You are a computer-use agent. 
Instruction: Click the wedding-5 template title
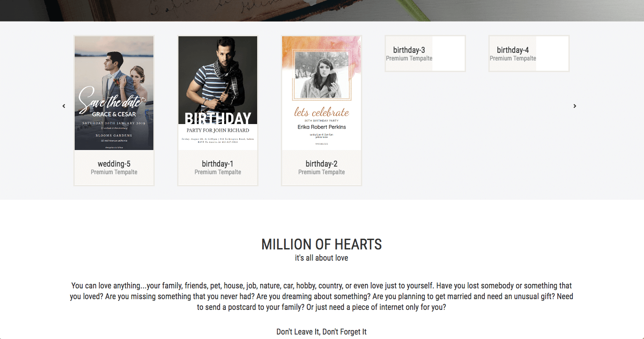click(x=114, y=164)
